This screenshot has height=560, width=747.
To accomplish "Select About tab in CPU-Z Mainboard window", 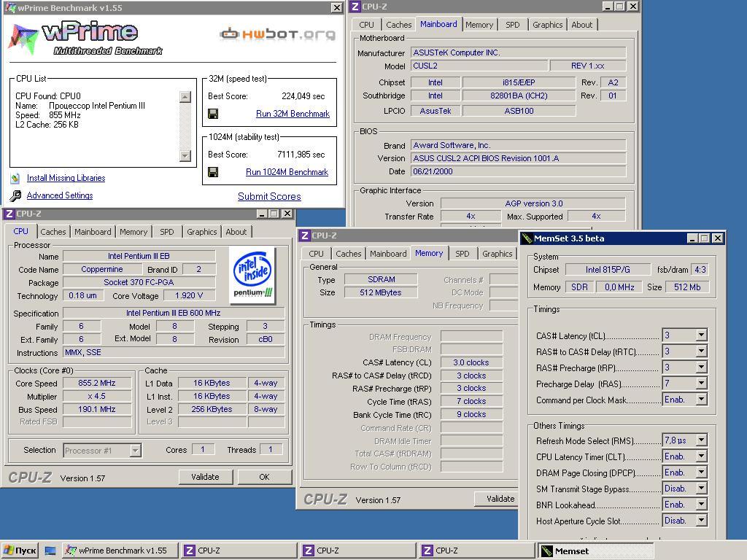I will [581, 25].
